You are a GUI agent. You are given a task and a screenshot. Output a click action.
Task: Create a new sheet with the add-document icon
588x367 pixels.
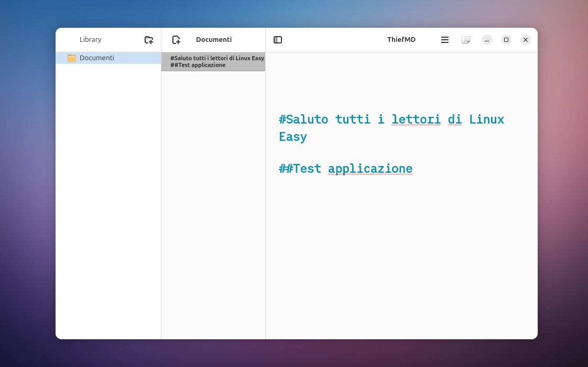coord(176,40)
